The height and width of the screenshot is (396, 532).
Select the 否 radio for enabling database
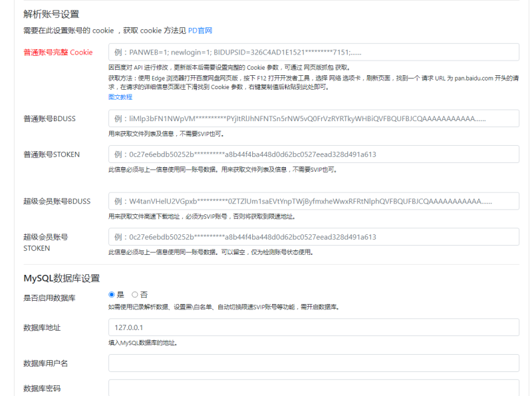(x=135, y=294)
